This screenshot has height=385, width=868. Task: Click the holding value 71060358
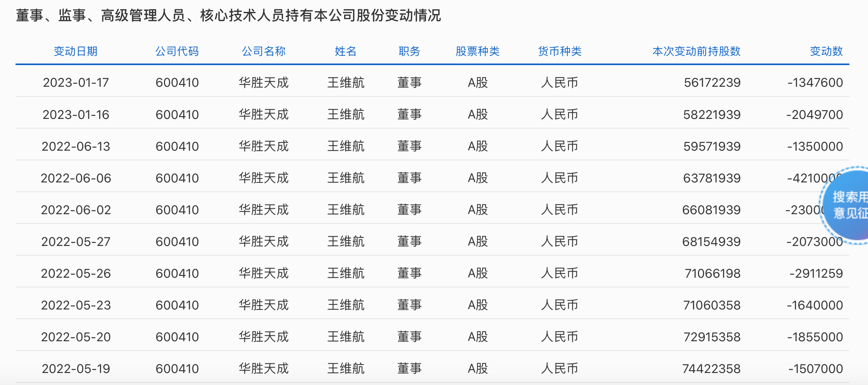click(x=712, y=305)
